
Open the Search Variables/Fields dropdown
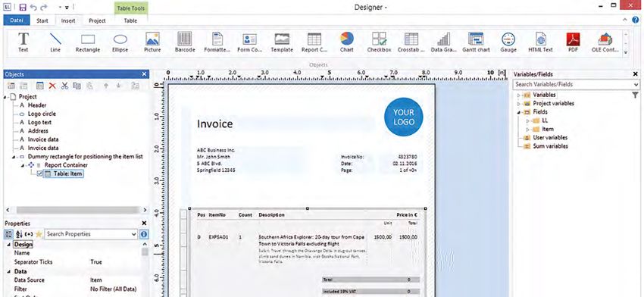[636, 84]
